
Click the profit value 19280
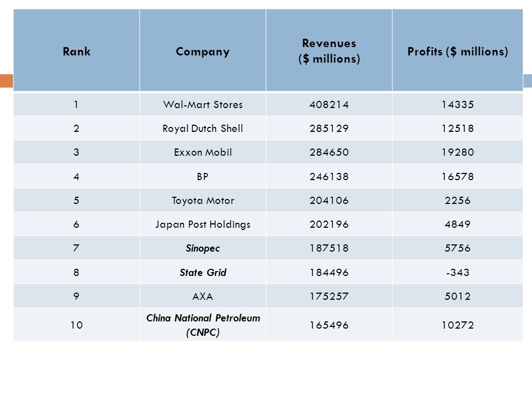457,152
